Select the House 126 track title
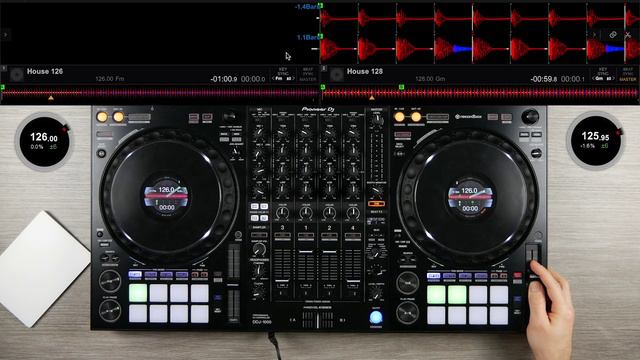The image size is (640, 360). (44, 71)
